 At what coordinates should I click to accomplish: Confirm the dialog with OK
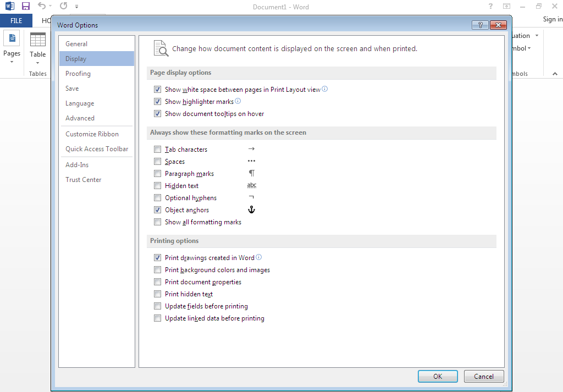[x=438, y=377]
